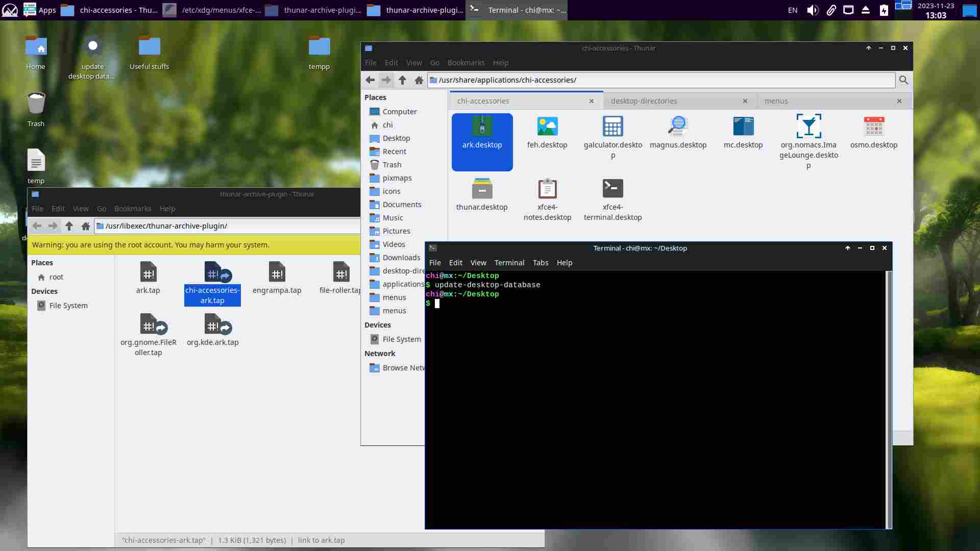Click the terminal's vertical scrollbar

coord(889,398)
